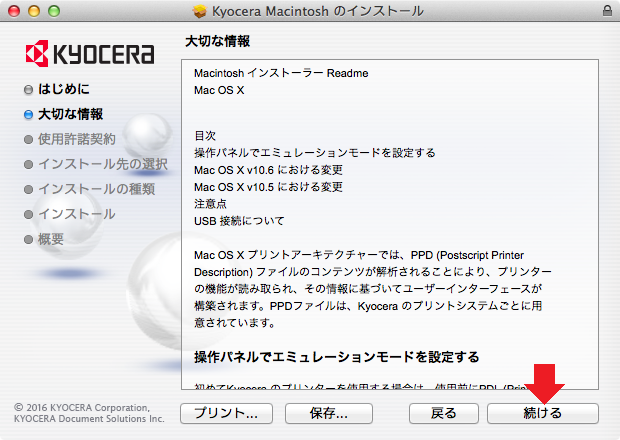
Task: Click 'Mac OS X v10.6 における変更' line
Action: (x=268, y=170)
